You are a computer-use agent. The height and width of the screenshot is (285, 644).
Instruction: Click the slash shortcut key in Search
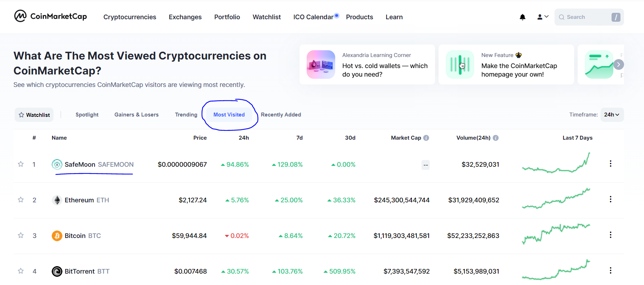coord(616,17)
